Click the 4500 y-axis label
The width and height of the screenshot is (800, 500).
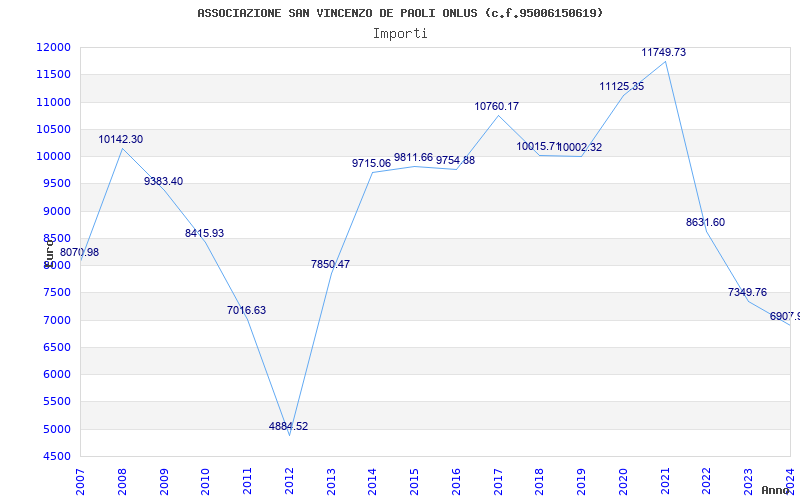click(x=56, y=456)
